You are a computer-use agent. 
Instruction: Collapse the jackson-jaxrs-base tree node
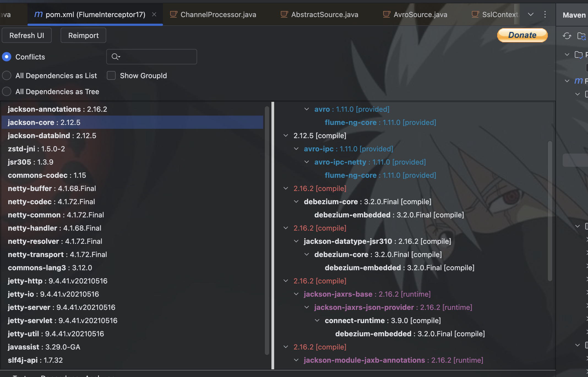296,294
